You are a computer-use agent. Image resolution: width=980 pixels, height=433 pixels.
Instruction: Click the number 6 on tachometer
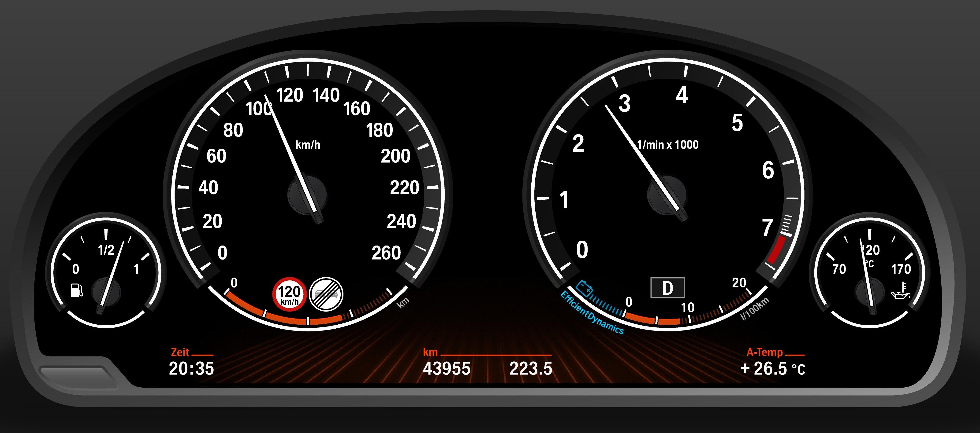pos(768,170)
